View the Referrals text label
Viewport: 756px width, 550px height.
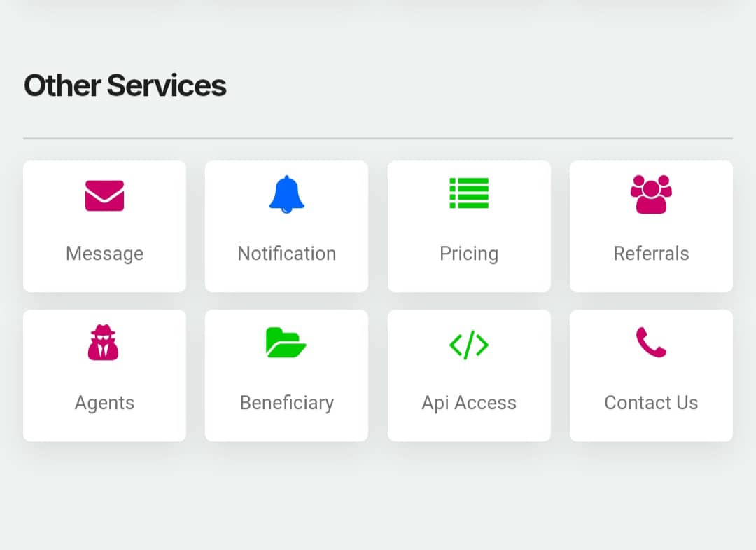(x=651, y=254)
